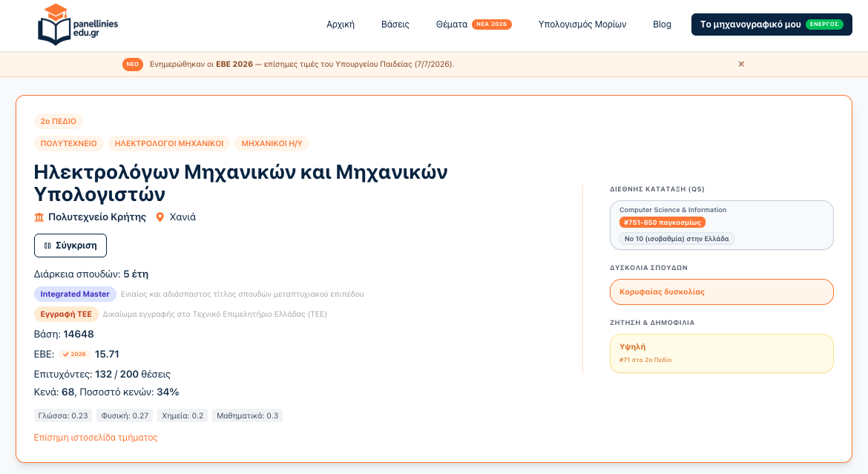The height and width of the screenshot is (474, 868).
Task: Open Το μηχανογραφικό μου button
Action: coord(772,24)
